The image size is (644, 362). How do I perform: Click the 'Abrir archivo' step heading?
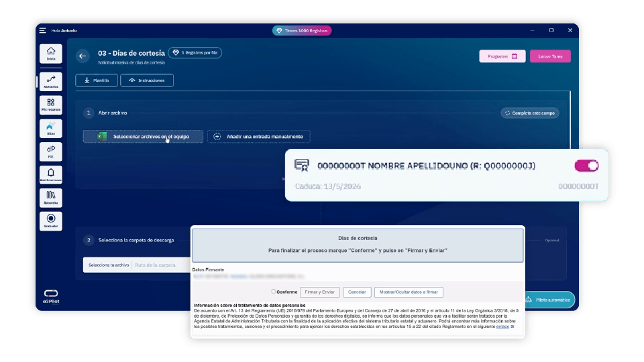click(x=113, y=113)
